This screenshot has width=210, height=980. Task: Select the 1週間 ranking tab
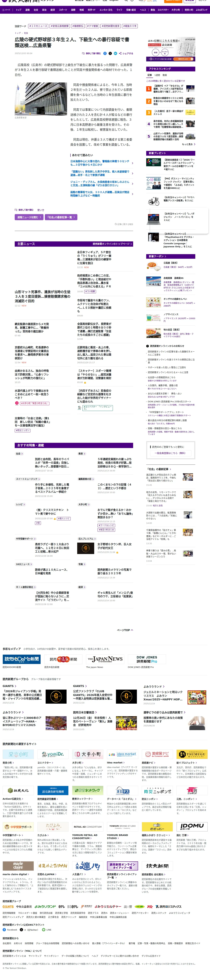[157, 75]
